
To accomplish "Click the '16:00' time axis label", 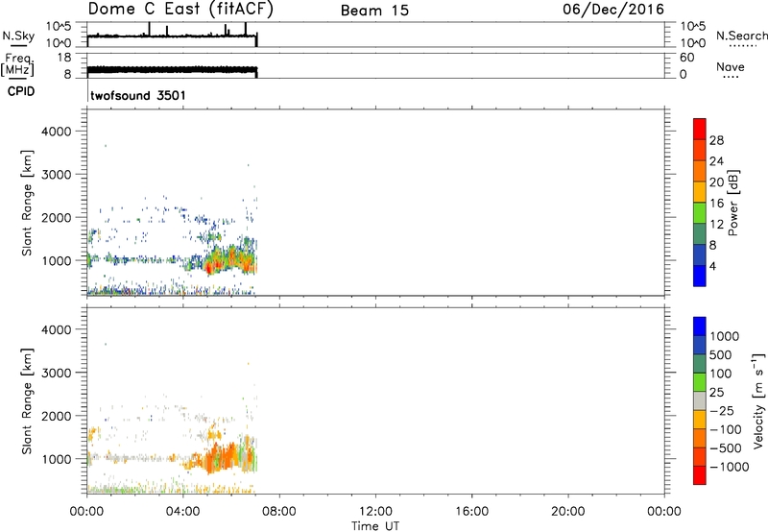I will tap(471, 512).
